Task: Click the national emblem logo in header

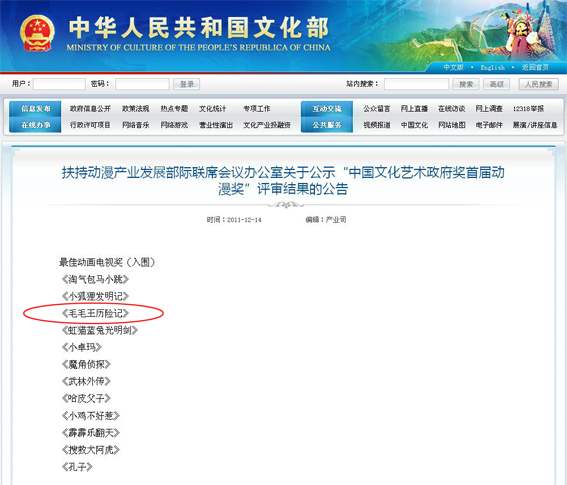Action: [37, 33]
